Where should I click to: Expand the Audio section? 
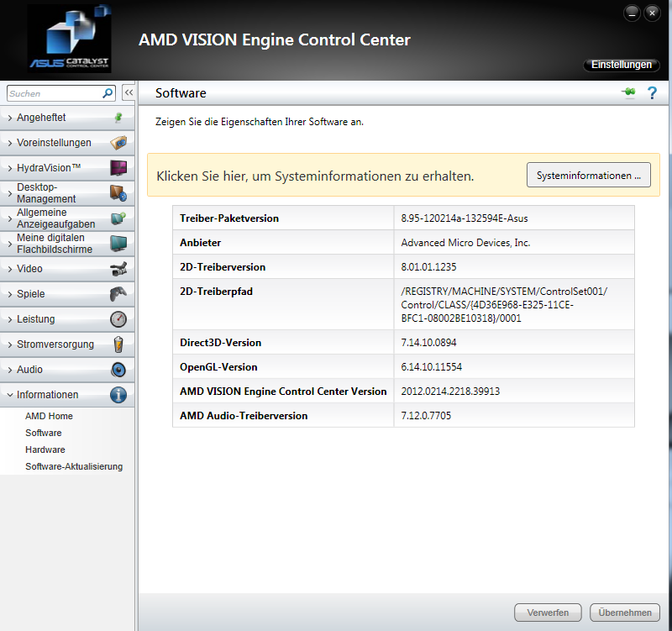point(68,370)
